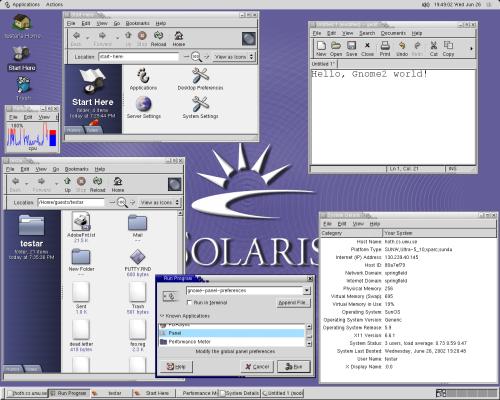
Task: Click Reload in the Start Here window toolbar
Action: click(159, 39)
